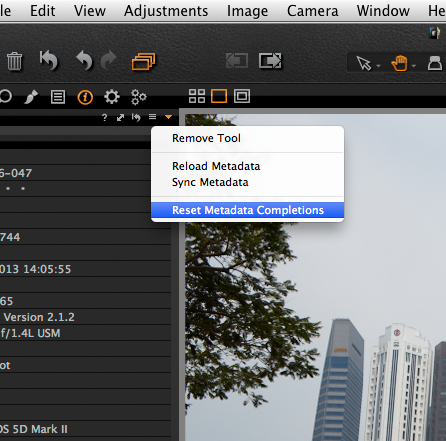Open the tool presets lines icon

point(152,117)
